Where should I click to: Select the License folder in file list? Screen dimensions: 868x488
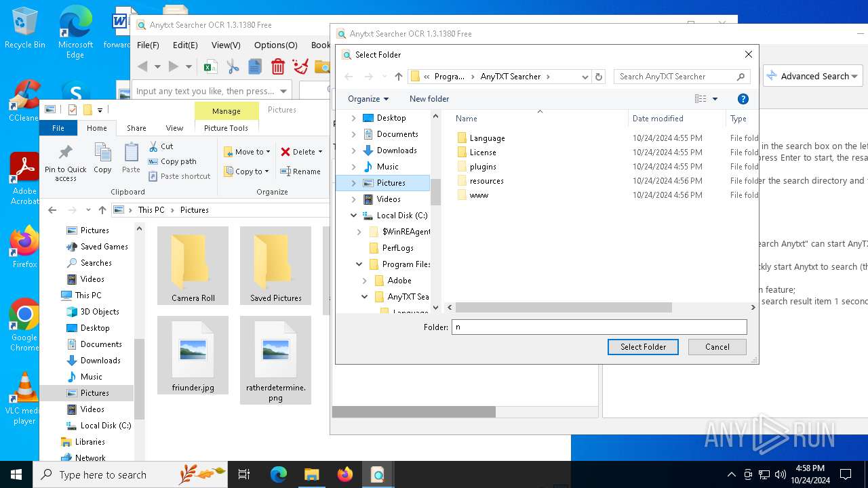tap(483, 152)
